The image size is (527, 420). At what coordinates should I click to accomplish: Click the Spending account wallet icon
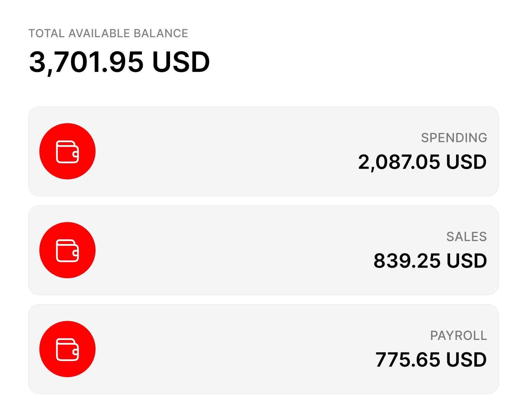[x=67, y=151]
